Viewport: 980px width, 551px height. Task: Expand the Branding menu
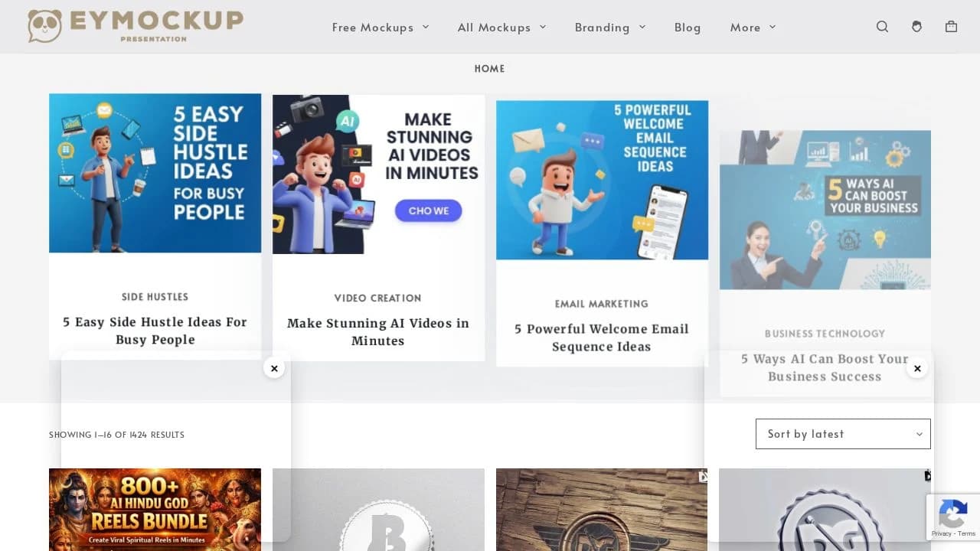pos(610,27)
